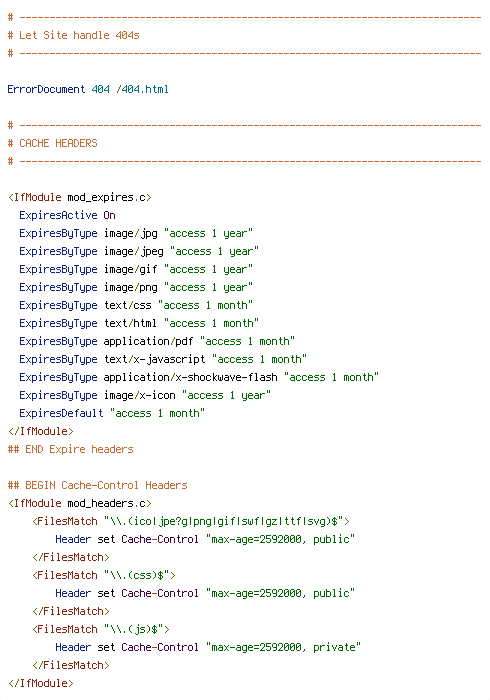Click the /404.html path text
The height and width of the screenshot is (700, 490).
tap(142, 89)
